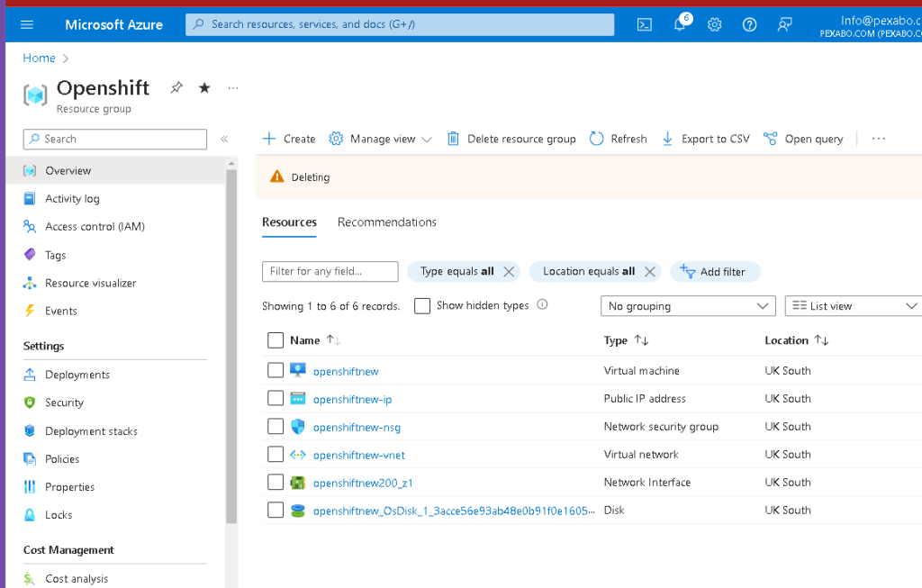Click the OsDisk disk icon
Screen dimensions: 922x588
[x=298, y=511]
